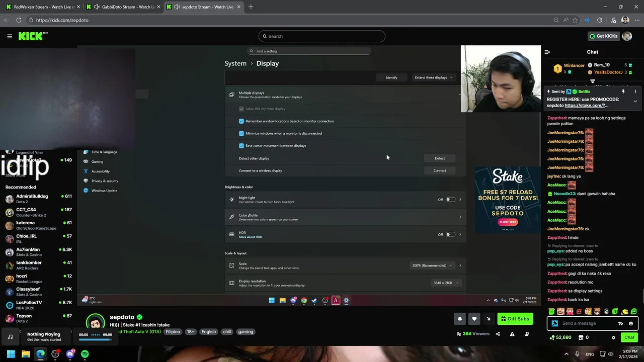Click the Get KICKs button
Screen dimensions: 644x362
(604, 36)
